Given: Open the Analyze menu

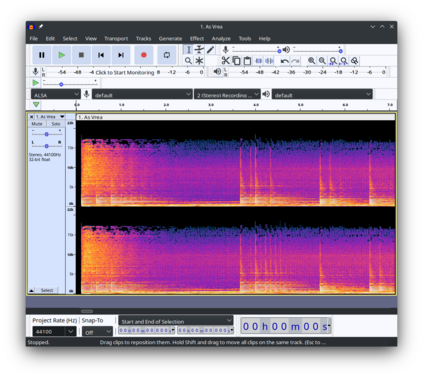Looking at the screenshot, I should click(x=221, y=39).
